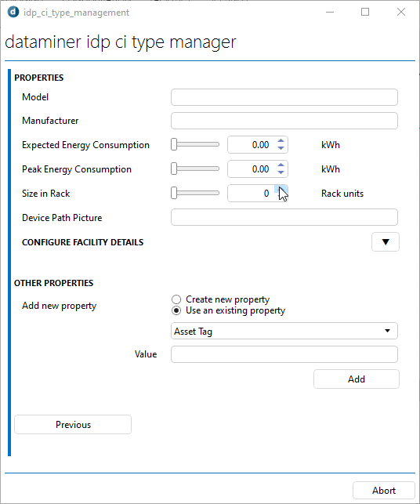Open the Asset Tag property dropdown

pyautogui.click(x=284, y=331)
